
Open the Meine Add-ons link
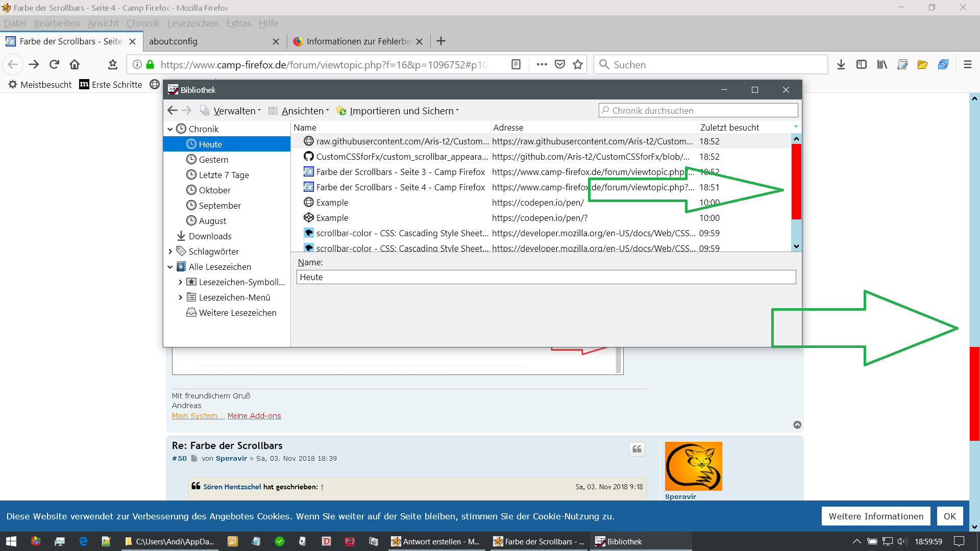(254, 416)
